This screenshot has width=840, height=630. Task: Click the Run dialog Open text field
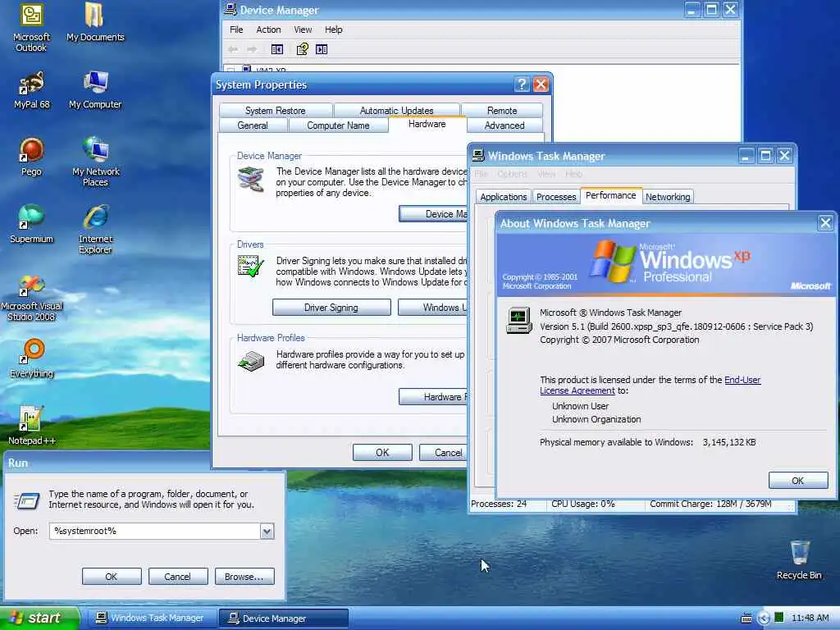(155, 531)
